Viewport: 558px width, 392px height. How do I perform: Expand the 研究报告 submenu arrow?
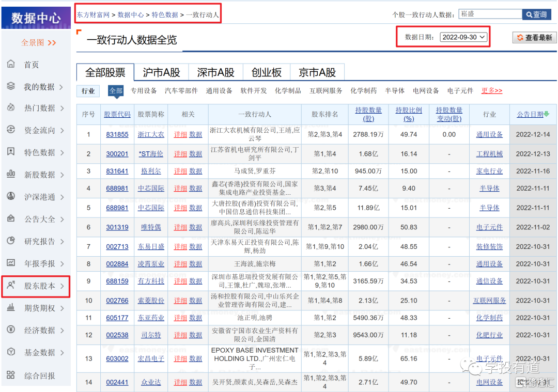pyautogui.click(x=63, y=242)
